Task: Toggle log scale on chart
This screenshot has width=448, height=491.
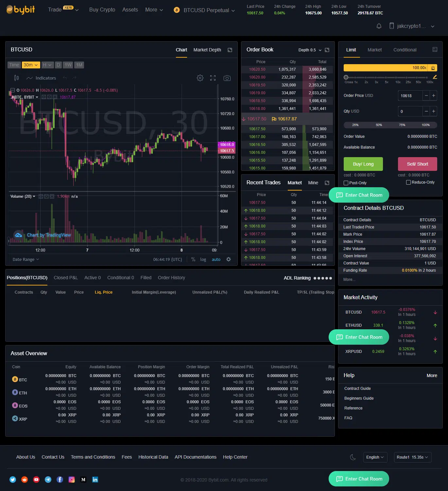Action: [203, 259]
